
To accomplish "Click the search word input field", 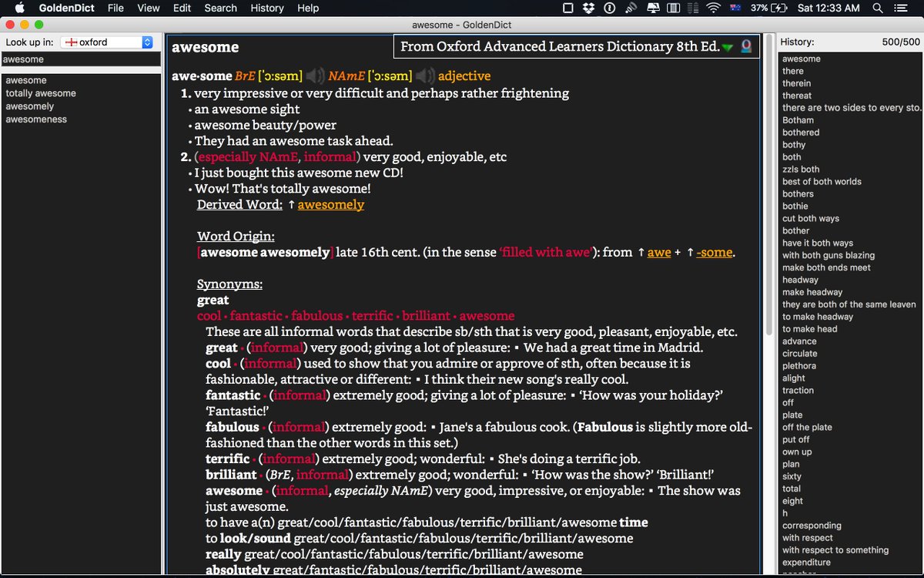I will 81,59.
